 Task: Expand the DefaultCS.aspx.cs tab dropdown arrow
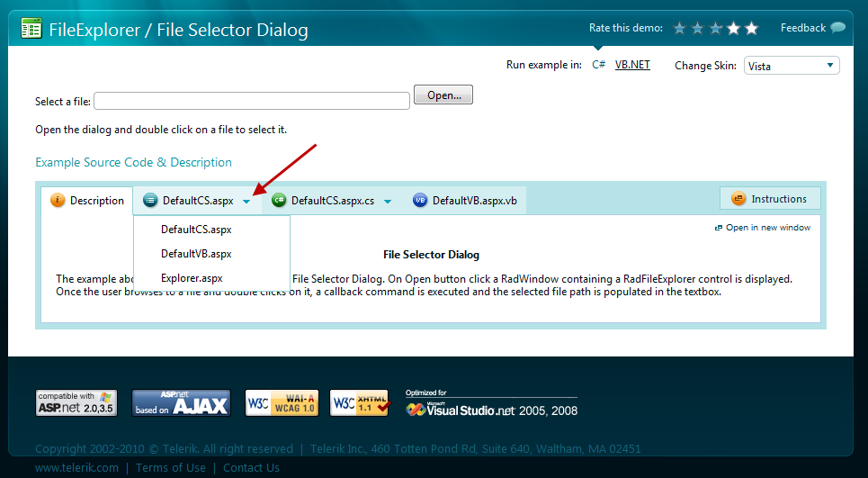[388, 201]
